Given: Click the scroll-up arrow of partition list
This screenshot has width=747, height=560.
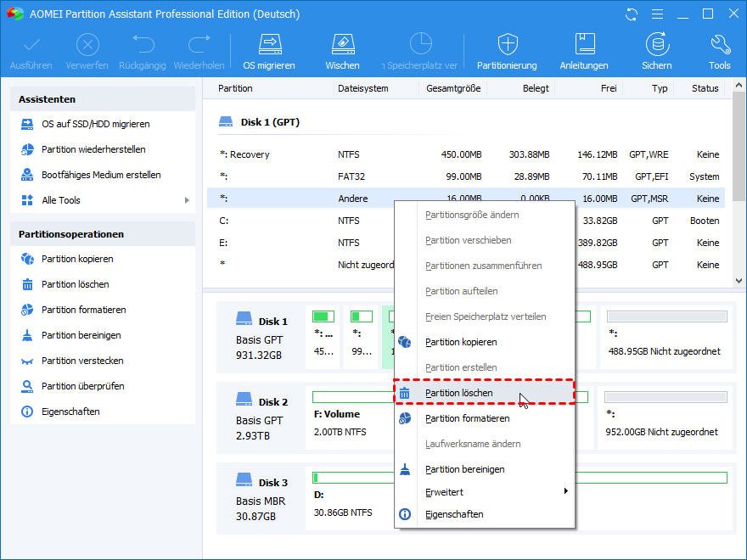Looking at the screenshot, I should [x=739, y=86].
